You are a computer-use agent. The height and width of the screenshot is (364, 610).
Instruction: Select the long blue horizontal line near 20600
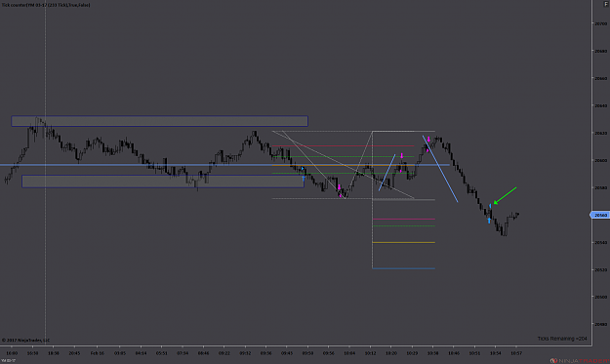(x=224, y=165)
